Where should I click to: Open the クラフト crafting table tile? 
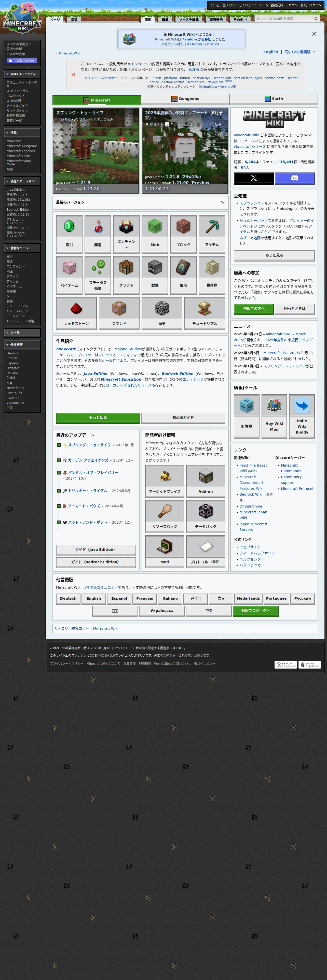pos(126,275)
